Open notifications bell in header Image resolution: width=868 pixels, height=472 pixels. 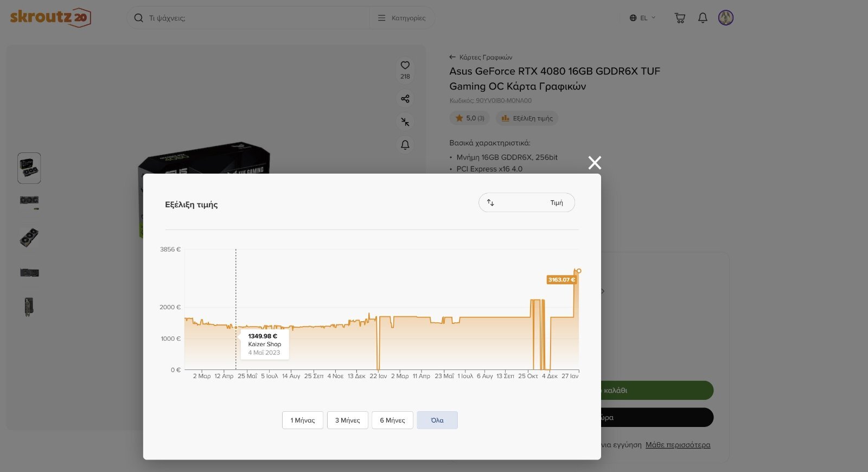703,18
